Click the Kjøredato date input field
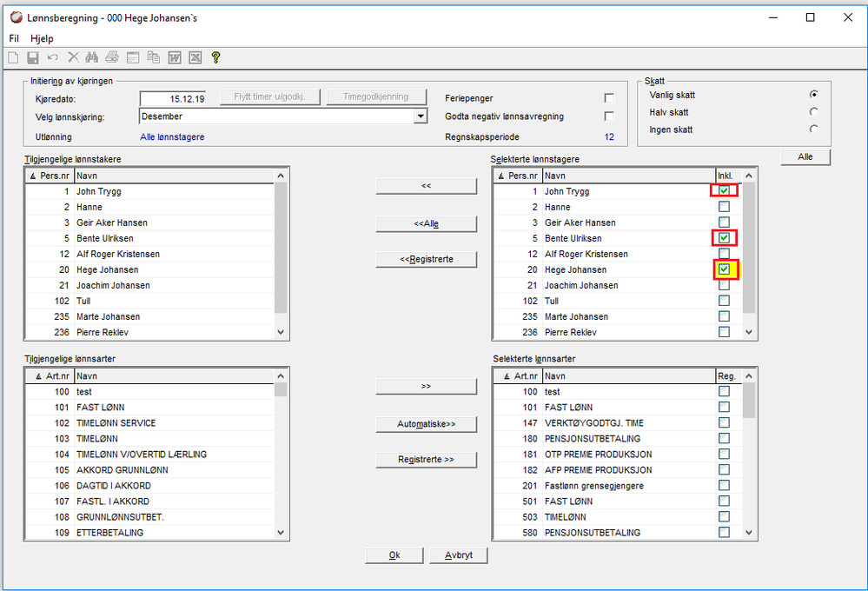 [175, 99]
